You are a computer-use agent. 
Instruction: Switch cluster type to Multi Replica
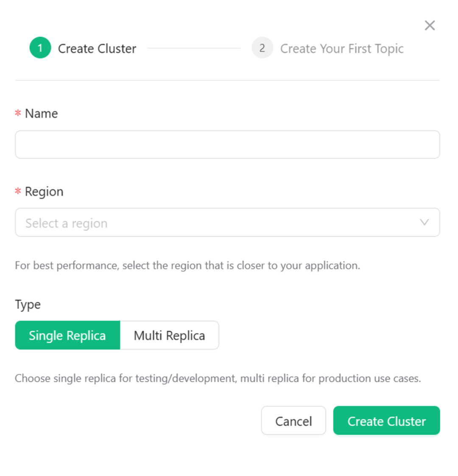[169, 336]
